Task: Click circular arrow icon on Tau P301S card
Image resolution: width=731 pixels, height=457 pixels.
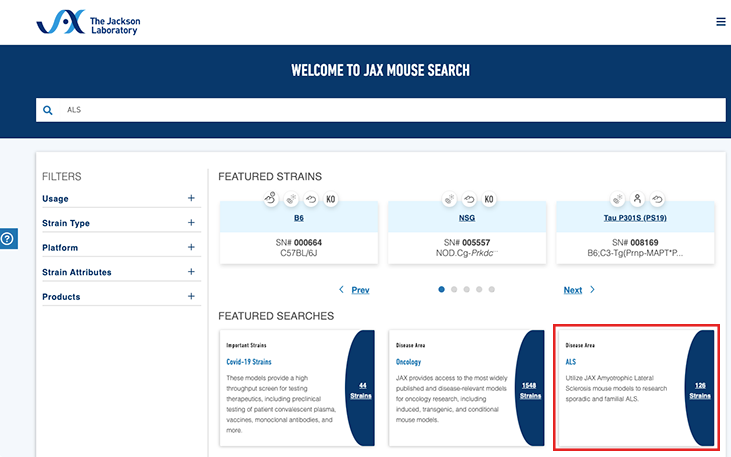Action: 657,200
